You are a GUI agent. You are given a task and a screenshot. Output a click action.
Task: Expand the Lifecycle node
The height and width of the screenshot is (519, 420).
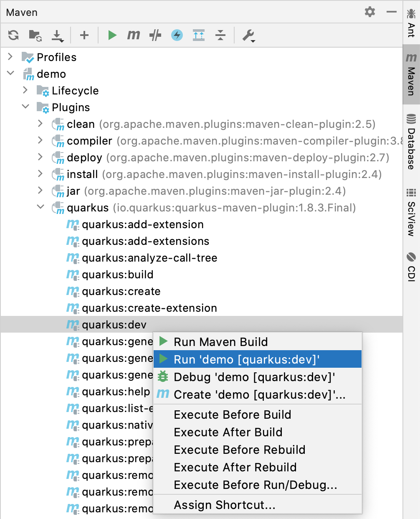(x=25, y=90)
